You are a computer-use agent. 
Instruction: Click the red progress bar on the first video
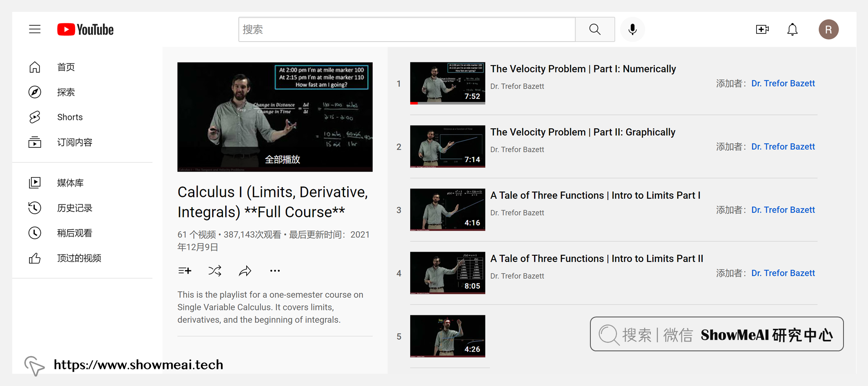(414, 103)
